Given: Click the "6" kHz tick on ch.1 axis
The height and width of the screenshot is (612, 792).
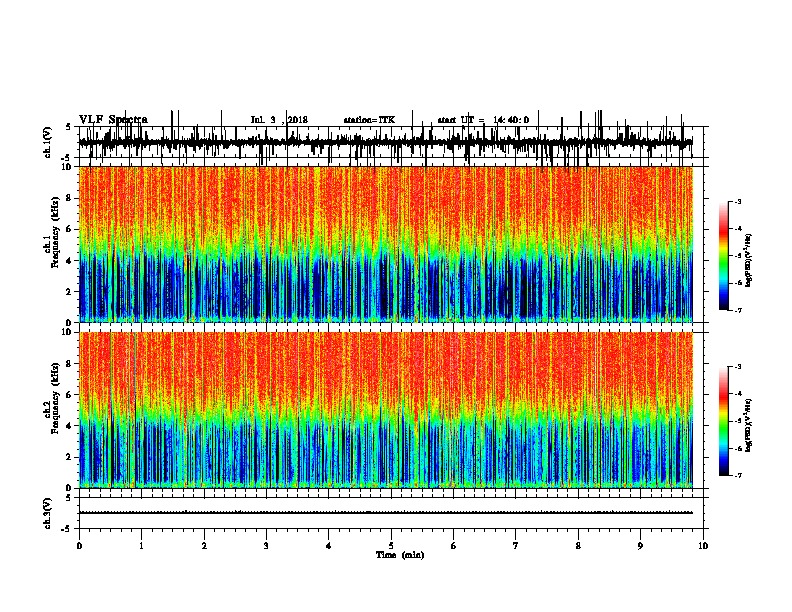Looking at the screenshot, I should click(70, 229).
